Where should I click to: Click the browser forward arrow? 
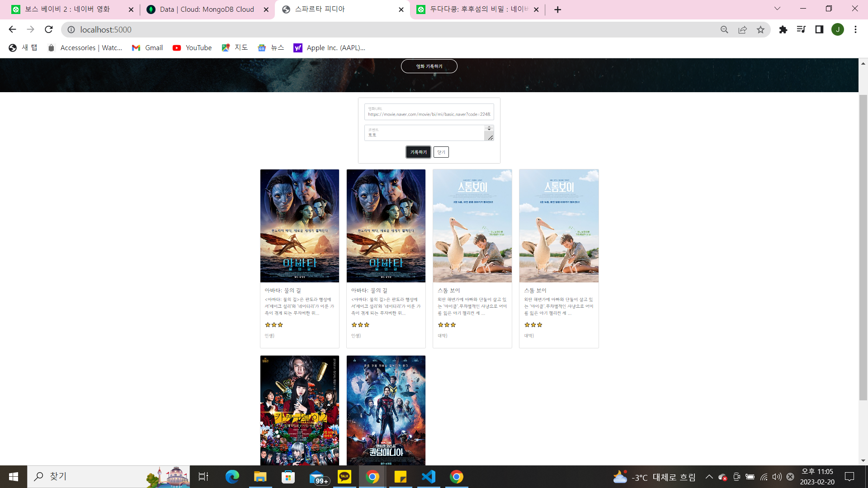tap(30, 29)
